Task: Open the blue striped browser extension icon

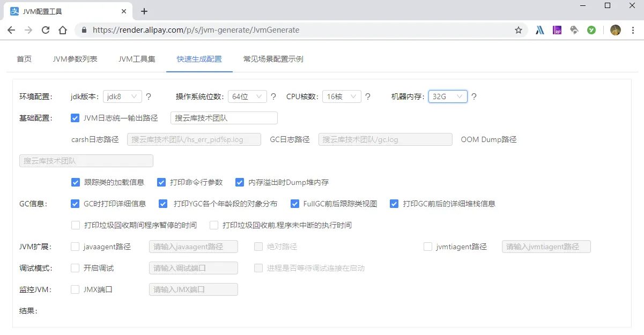Action: pos(540,31)
